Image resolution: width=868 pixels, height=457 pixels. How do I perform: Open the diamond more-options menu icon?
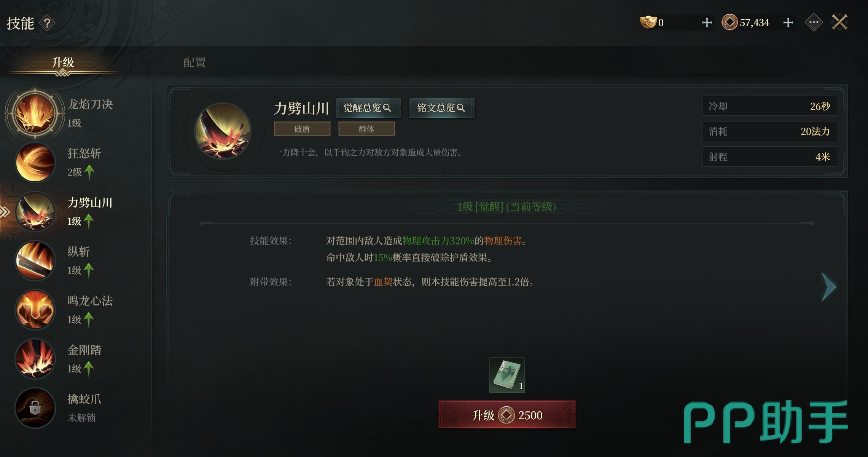point(814,22)
